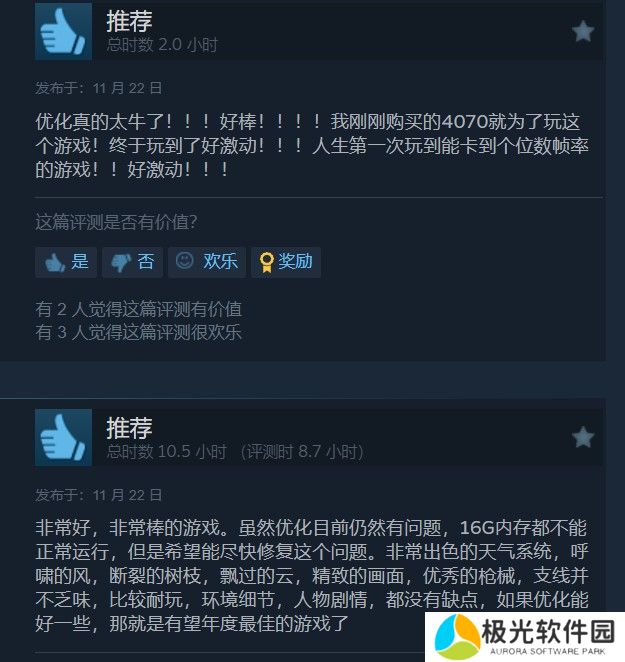Image resolution: width=625 pixels, height=662 pixels.
Task: Vote 是 (yes) on the first review
Action: pos(66,262)
